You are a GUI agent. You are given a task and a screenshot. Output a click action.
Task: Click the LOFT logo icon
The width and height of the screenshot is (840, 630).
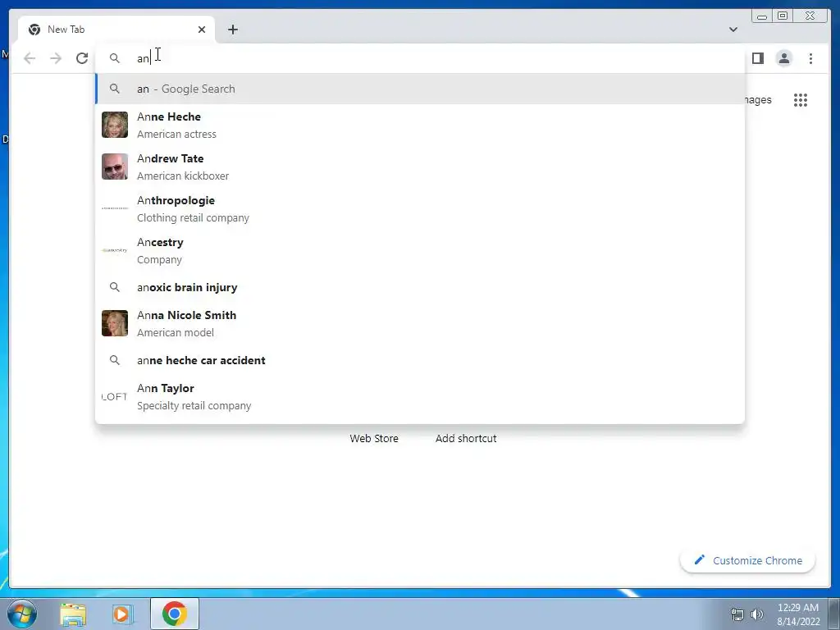[x=115, y=396]
